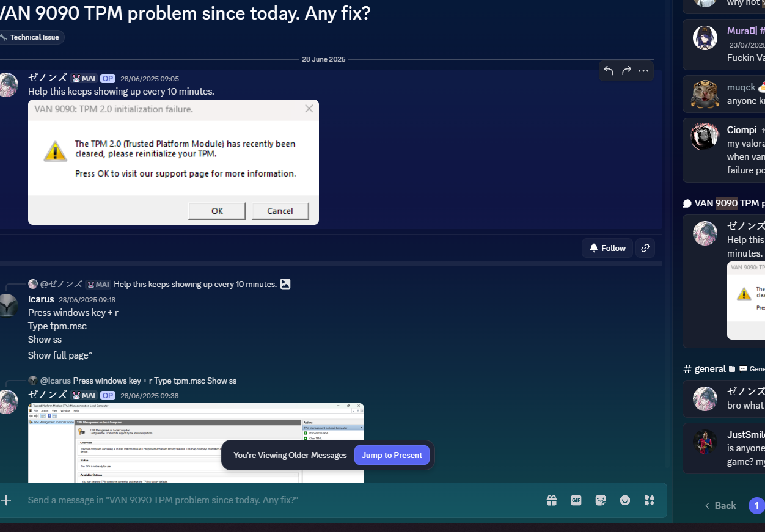
Task: Open the Ciompi search result message
Action: tap(724, 150)
